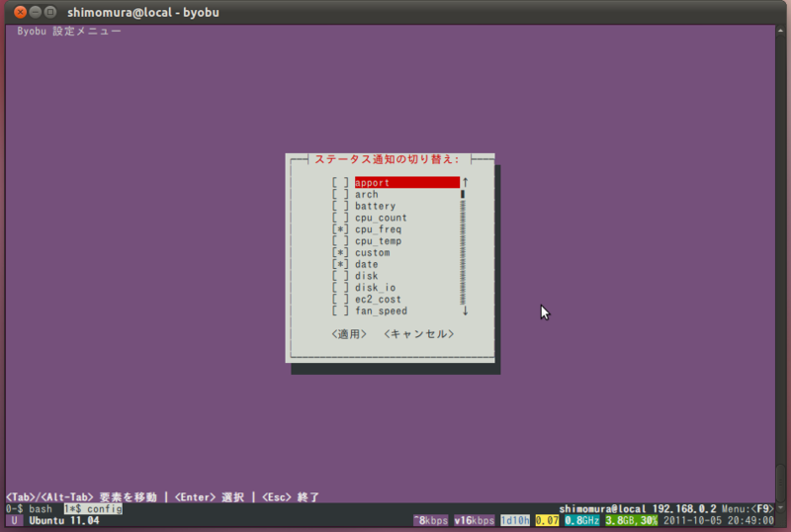Maximize the byobu terminal window
Screen dimensions: 791x532
50,12
